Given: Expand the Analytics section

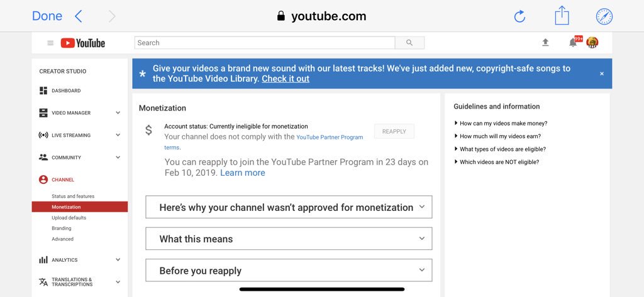Looking at the screenshot, I should pyautogui.click(x=118, y=260).
